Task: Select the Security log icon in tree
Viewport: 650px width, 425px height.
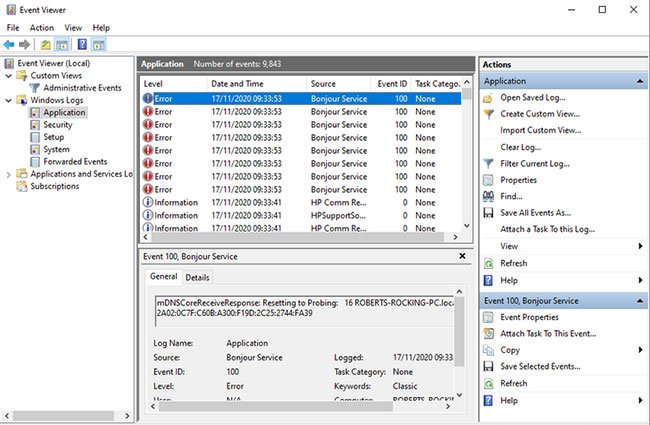Action: click(x=36, y=125)
